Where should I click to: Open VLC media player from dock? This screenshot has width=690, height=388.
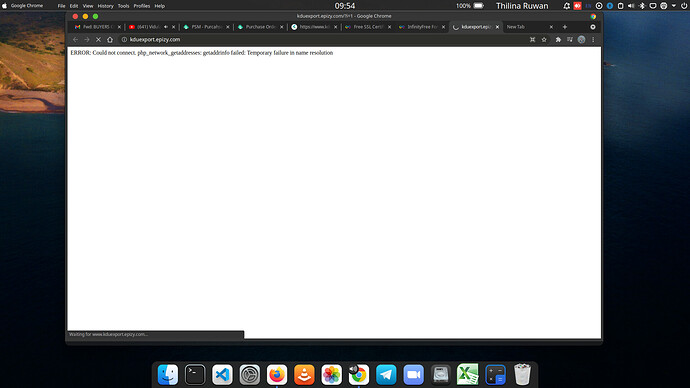pyautogui.click(x=304, y=375)
